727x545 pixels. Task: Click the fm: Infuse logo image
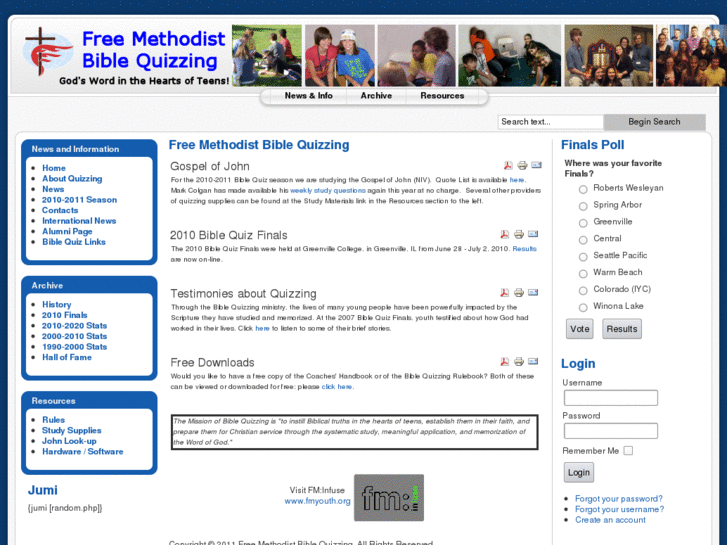tap(389, 497)
